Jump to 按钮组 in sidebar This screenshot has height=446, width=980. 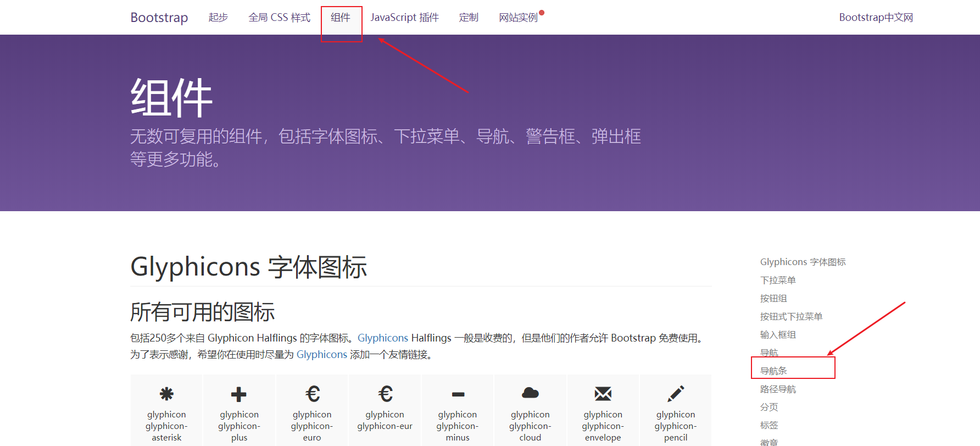[773, 298]
